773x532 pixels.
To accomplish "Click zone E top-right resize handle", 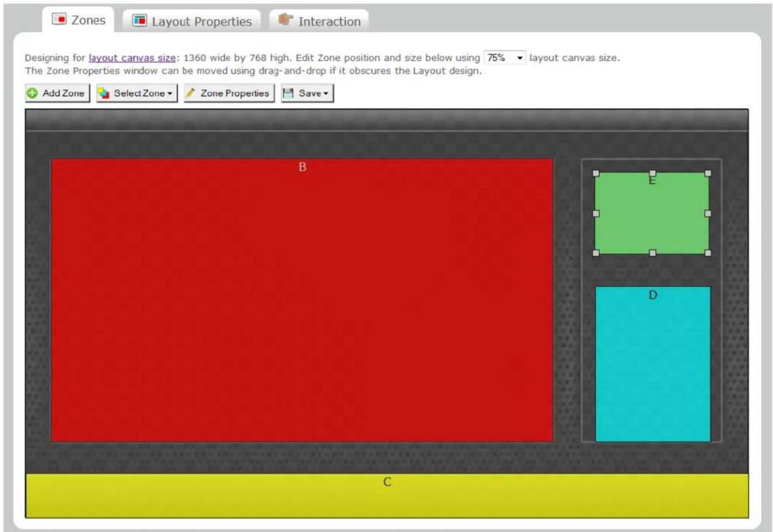I will pos(708,173).
